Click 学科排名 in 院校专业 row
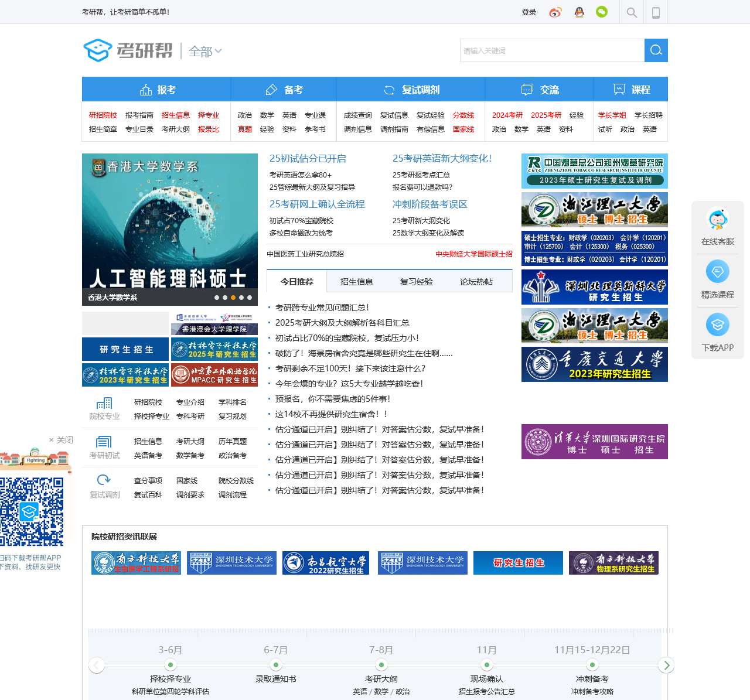 [233, 402]
